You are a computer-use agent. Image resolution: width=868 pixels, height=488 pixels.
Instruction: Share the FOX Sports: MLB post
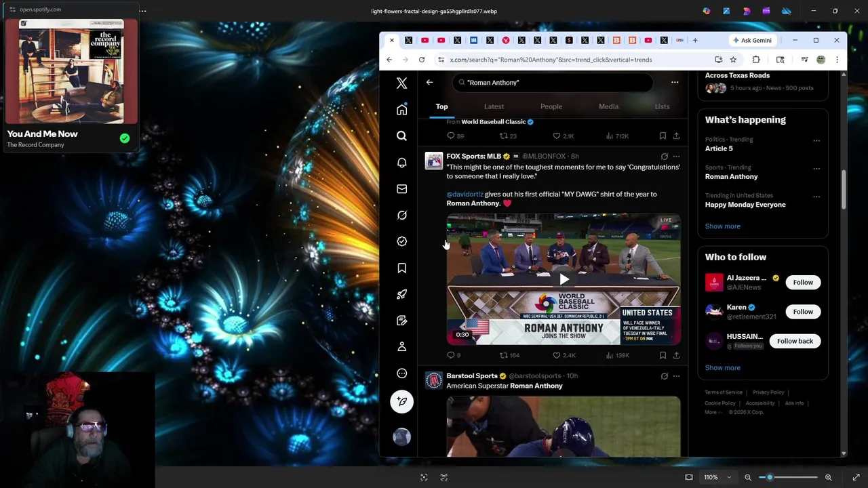pyautogui.click(x=676, y=355)
